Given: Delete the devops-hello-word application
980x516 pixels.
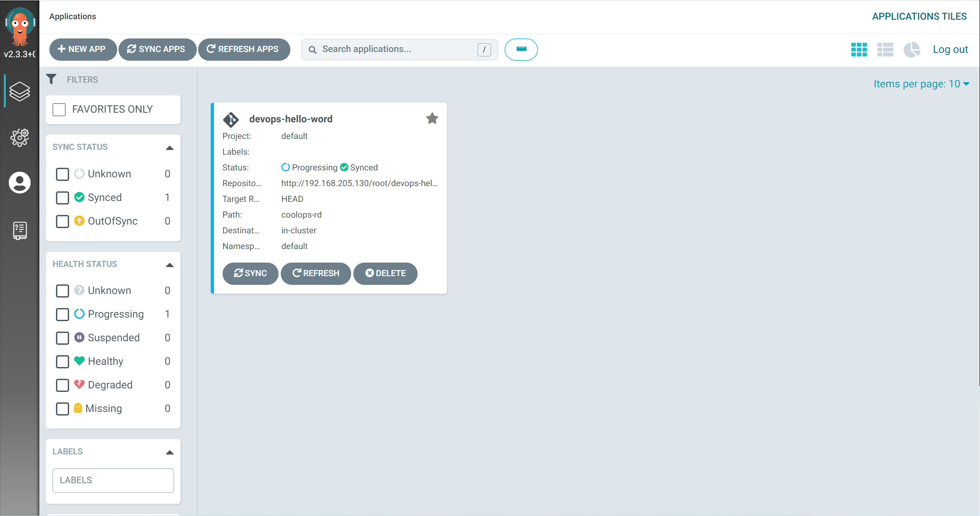Looking at the screenshot, I should point(385,274).
